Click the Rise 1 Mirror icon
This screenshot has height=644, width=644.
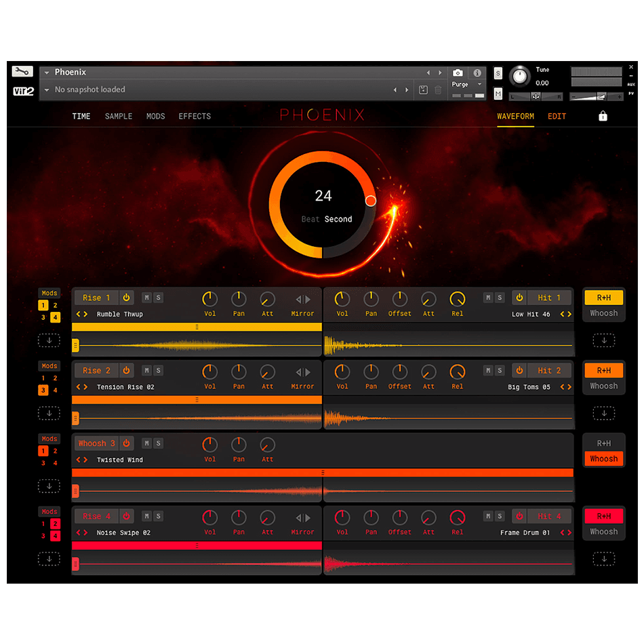(x=303, y=300)
